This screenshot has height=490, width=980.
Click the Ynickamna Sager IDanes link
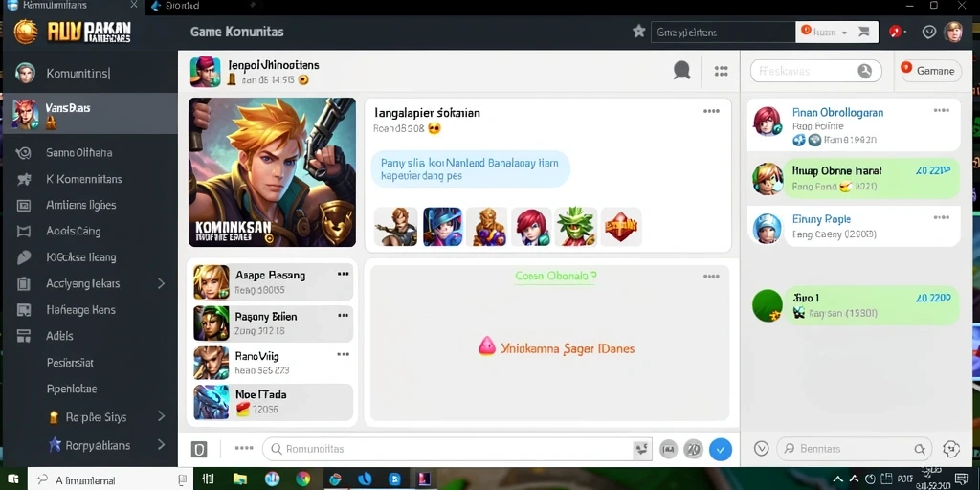556,348
